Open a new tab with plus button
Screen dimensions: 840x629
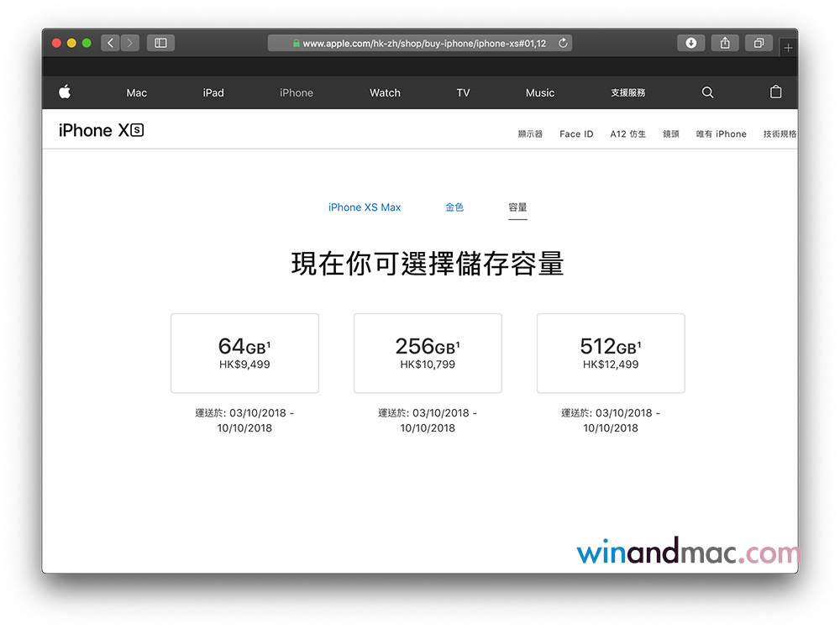(x=788, y=48)
